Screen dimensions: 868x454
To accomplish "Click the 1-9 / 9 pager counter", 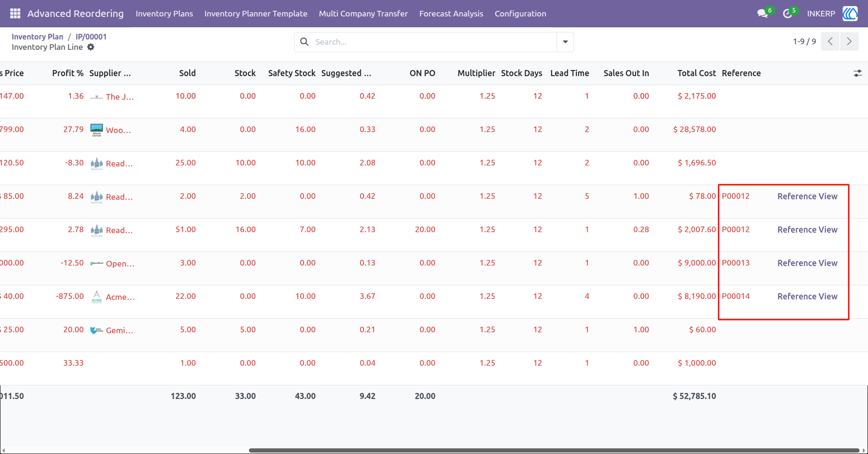I will click(x=805, y=41).
